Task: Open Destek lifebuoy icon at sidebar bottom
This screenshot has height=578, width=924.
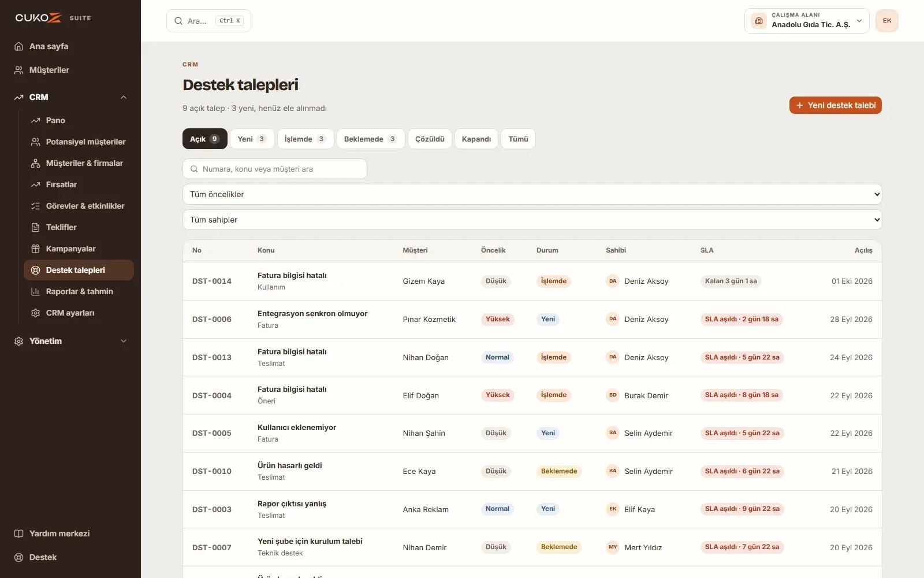Action: click(18, 557)
